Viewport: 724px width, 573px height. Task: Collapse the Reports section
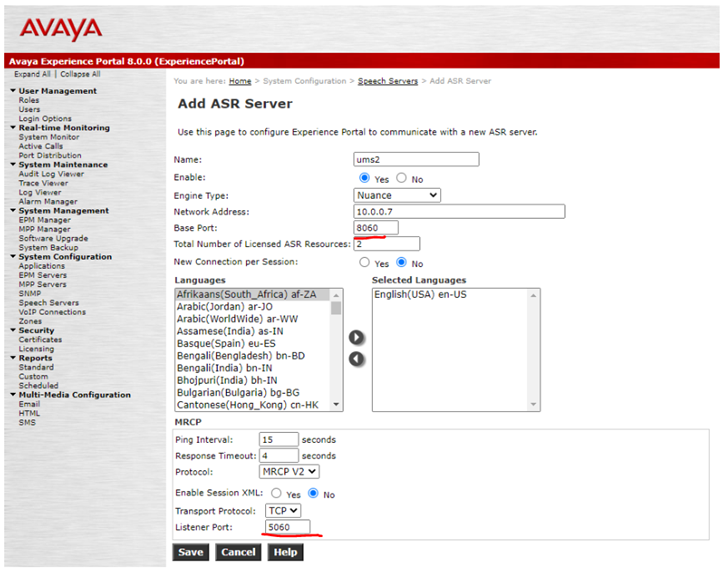pos(13,358)
